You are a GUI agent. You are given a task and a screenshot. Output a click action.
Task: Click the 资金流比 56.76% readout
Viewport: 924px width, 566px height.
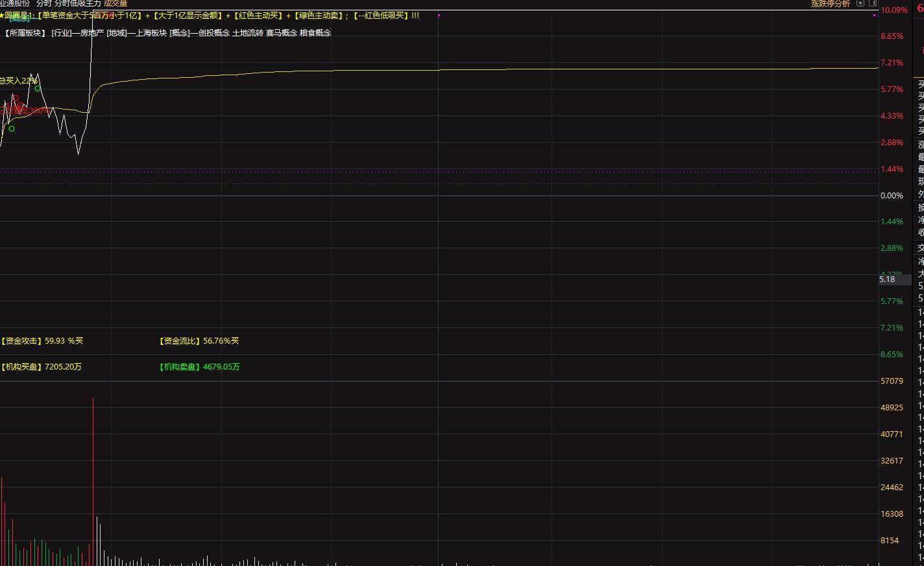(199, 341)
